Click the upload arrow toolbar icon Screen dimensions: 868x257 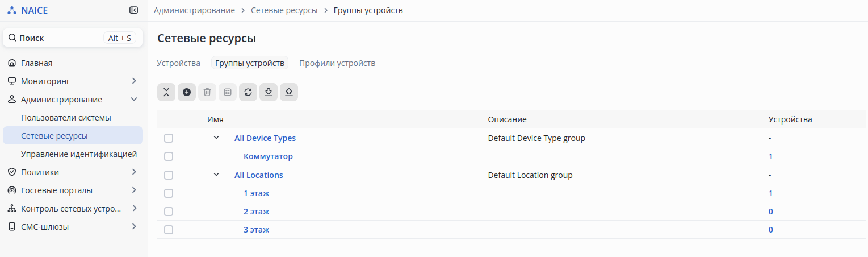[x=289, y=92]
